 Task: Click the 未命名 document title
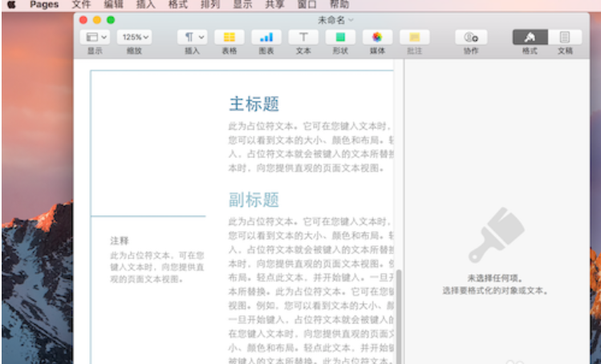click(x=333, y=18)
